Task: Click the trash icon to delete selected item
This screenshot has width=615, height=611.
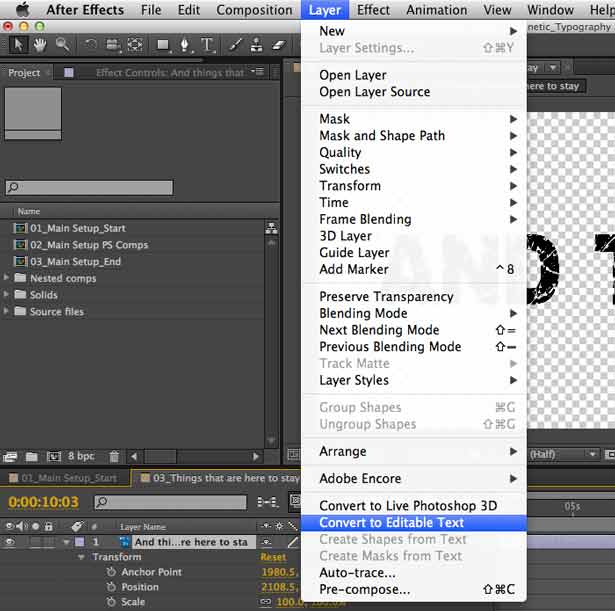Action: click(114, 456)
